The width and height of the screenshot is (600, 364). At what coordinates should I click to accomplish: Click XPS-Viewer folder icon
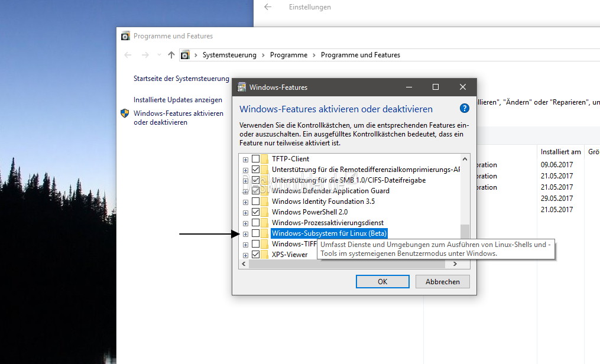pos(264,254)
